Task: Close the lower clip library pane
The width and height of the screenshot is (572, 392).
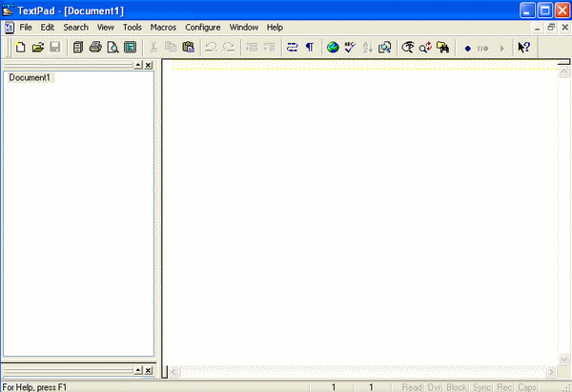Action: pyautogui.click(x=148, y=370)
